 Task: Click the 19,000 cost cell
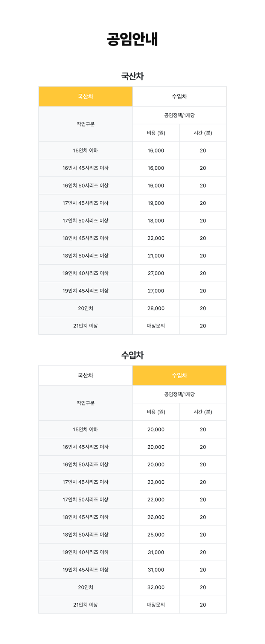tap(156, 203)
